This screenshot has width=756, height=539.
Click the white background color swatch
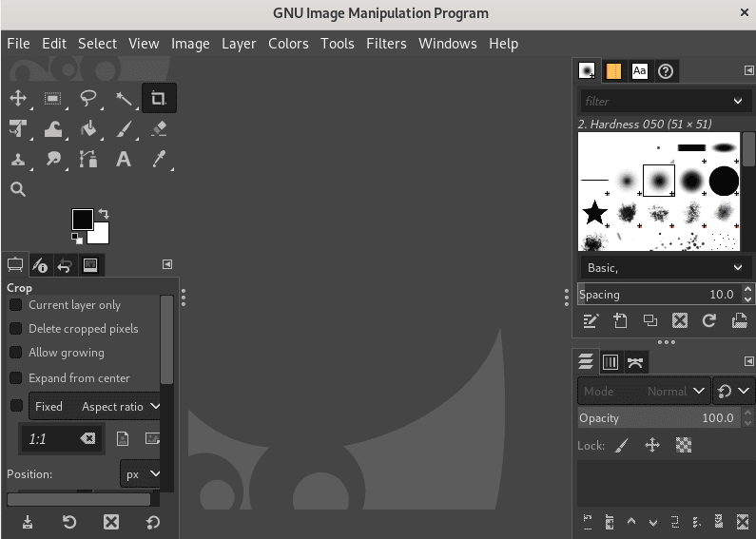tap(101, 235)
